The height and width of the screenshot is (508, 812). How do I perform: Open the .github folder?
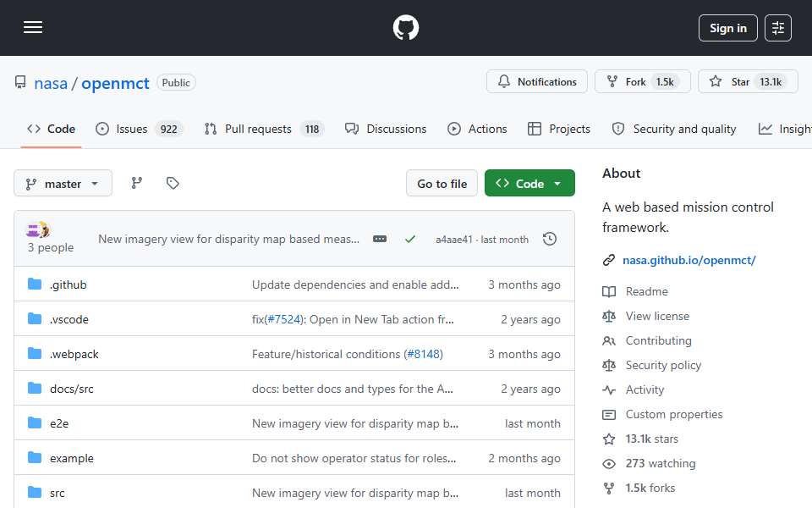(x=69, y=284)
